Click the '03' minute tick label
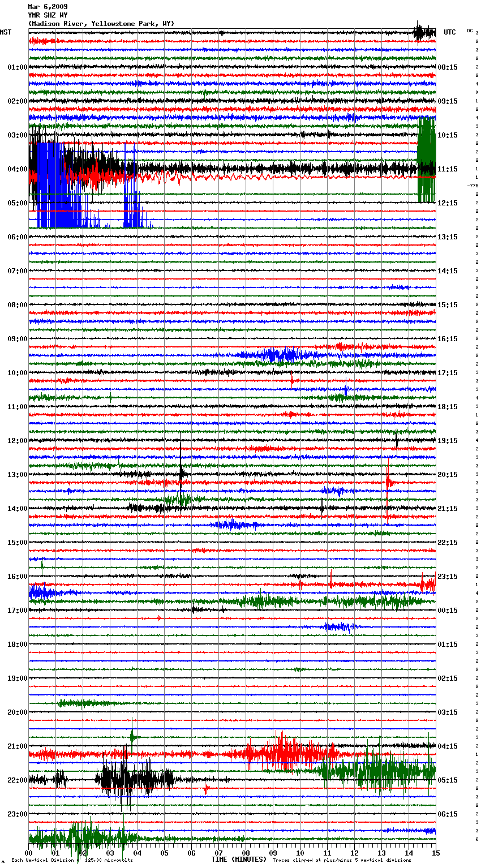The height and width of the screenshot is (868, 481). tap(110, 853)
